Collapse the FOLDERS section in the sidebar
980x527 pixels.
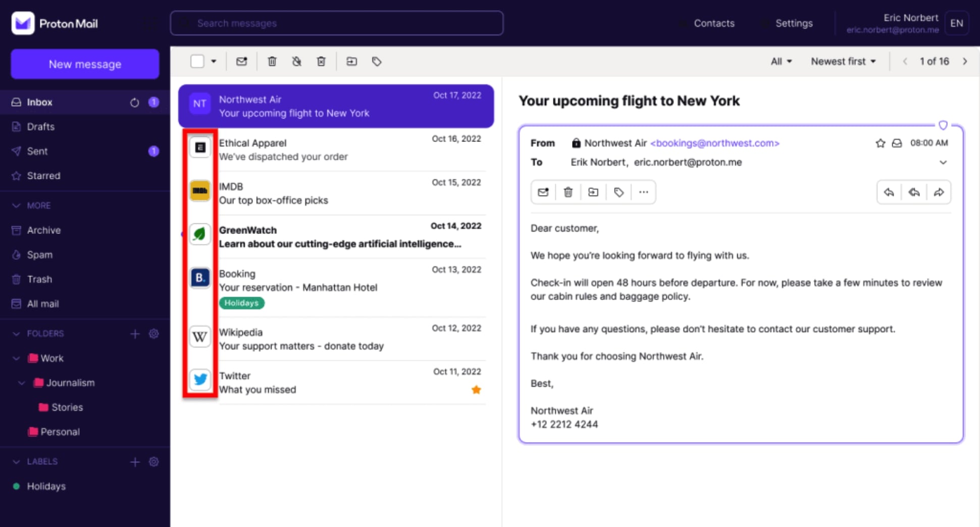pyautogui.click(x=15, y=333)
